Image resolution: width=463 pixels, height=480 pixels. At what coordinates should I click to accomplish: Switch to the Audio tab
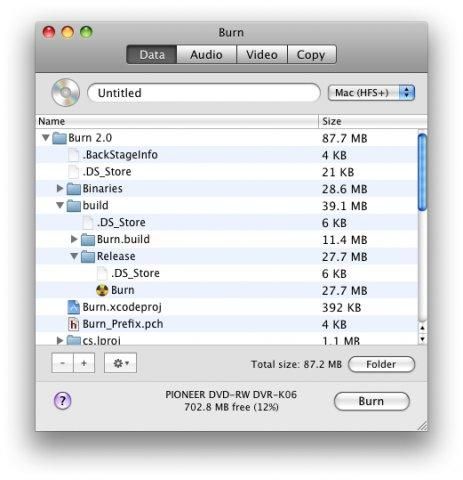click(x=206, y=54)
